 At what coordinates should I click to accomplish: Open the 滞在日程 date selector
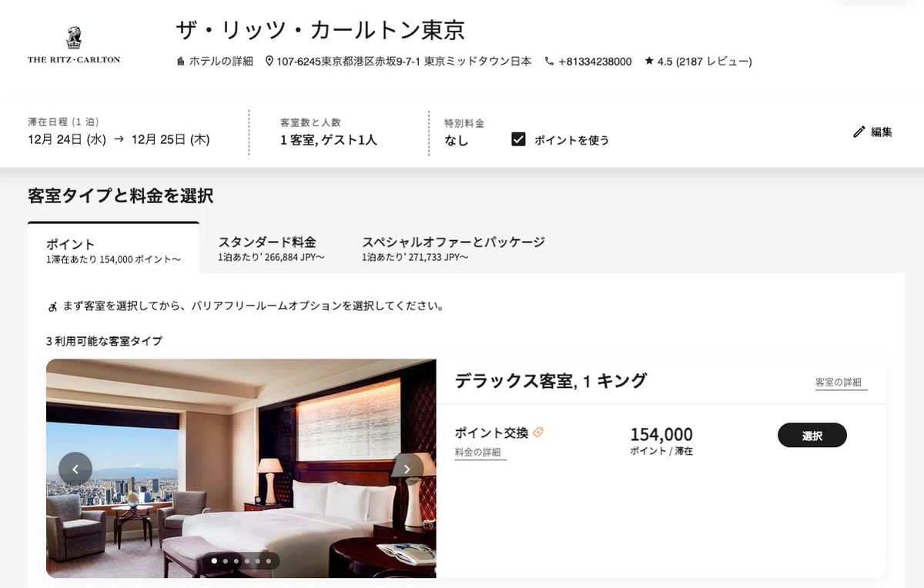click(119, 132)
